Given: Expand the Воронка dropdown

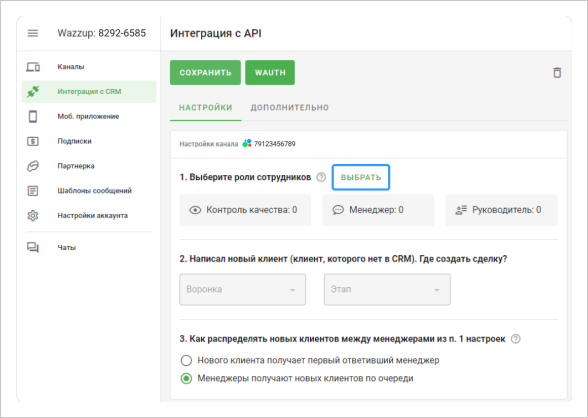Looking at the screenshot, I should (x=243, y=289).
